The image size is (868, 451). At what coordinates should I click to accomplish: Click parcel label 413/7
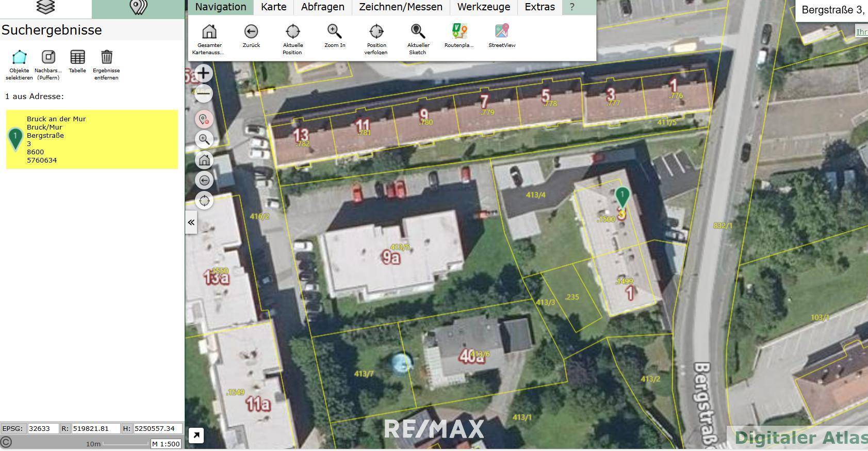click(364, 374)
